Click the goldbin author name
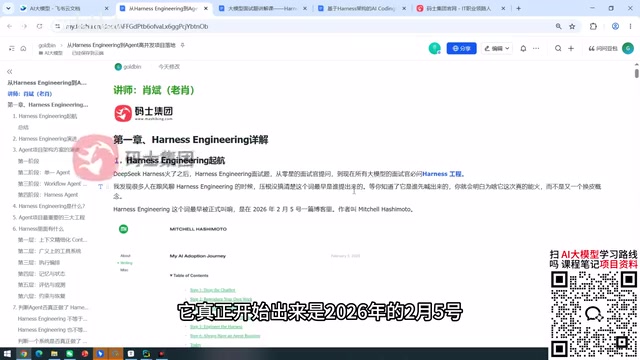640x360 pixels. coord(132,67)
